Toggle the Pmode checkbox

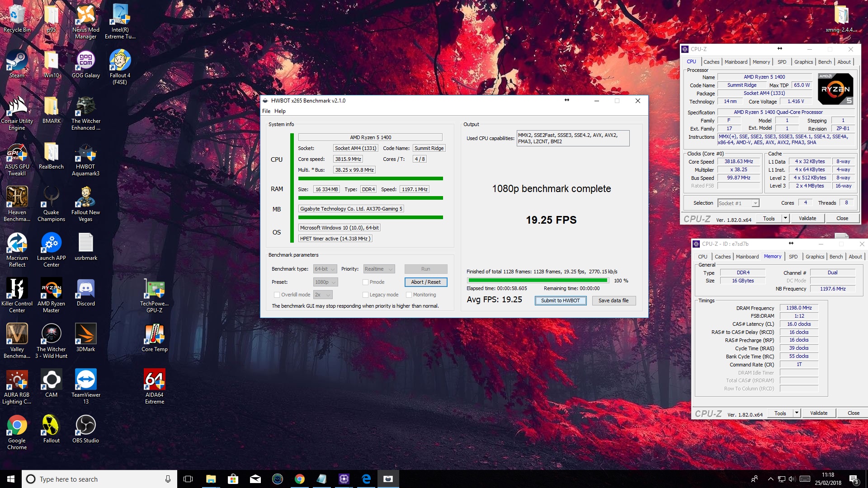pos(365,282)
